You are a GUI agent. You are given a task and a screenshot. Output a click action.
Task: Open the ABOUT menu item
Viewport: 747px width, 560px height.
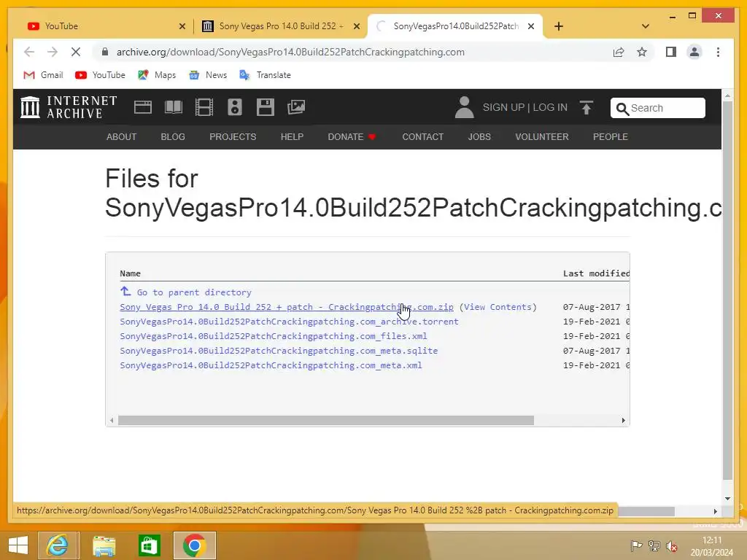[x=122, y=136]
